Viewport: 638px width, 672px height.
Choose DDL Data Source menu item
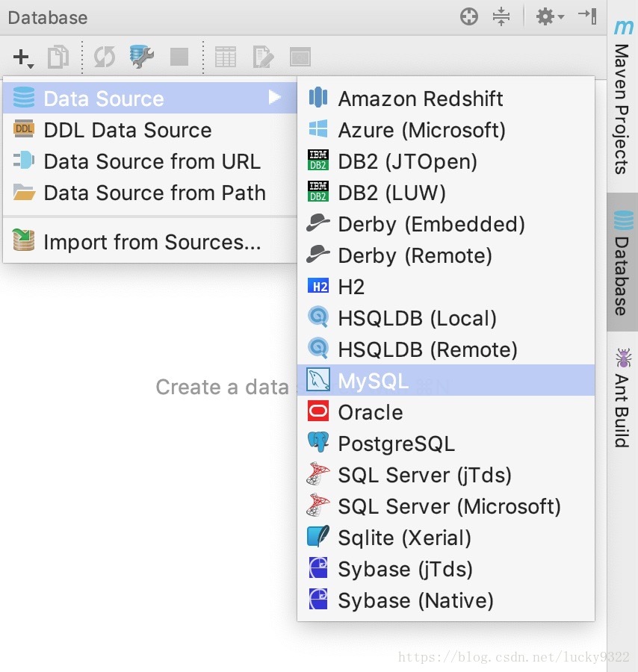point(150,130)
